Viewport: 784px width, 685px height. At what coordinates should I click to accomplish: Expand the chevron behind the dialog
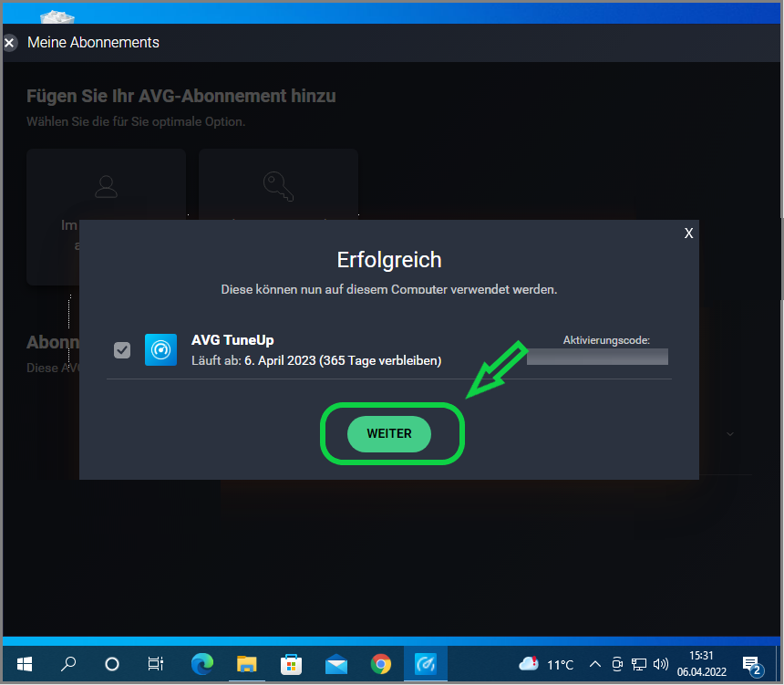[730, 434]
